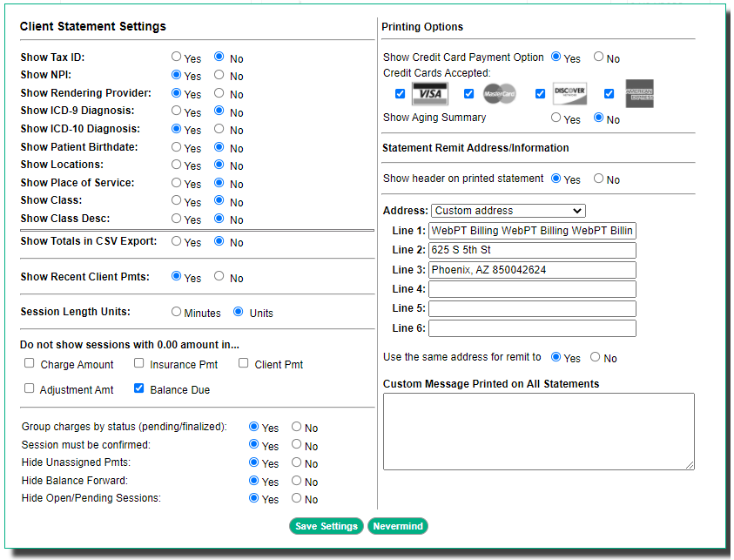Check the Insurance Pmt checkbox
The image size is (734, 560).
138,362
